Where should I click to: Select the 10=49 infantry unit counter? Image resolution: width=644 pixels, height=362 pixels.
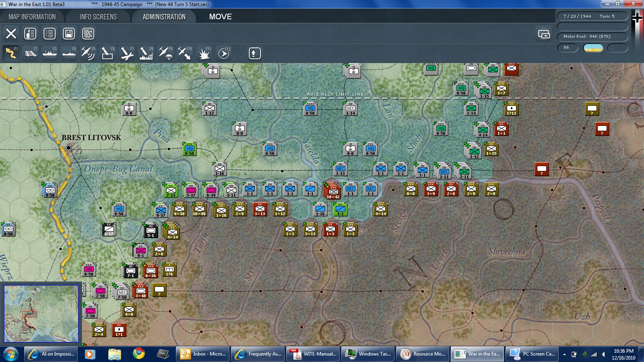199,209
